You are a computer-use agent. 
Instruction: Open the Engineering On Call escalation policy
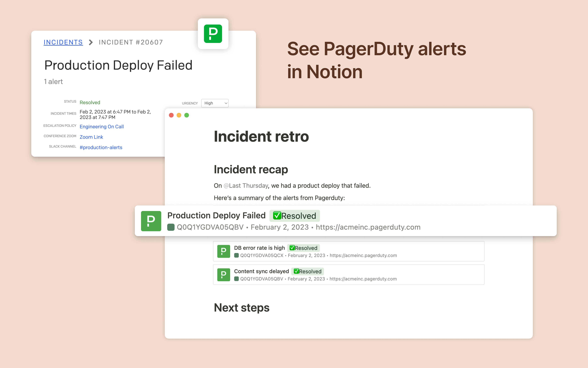point(102,126)
